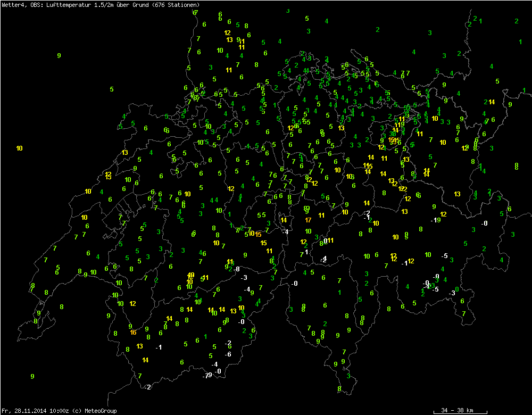Select the white -2 on the southwestern border
This screenshot has height=415, width=532.
click(x=147, y=387)
